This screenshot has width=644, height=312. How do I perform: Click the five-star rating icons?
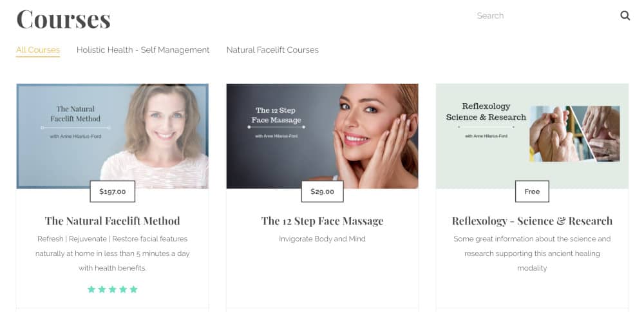pyautogui.click(x=113, y=289)
